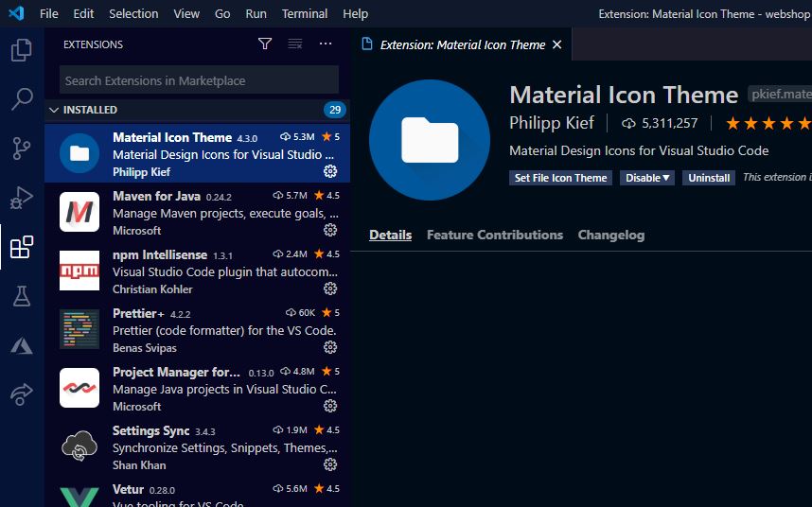
Task: Open the Selection menu
Action: click(133, 13)
